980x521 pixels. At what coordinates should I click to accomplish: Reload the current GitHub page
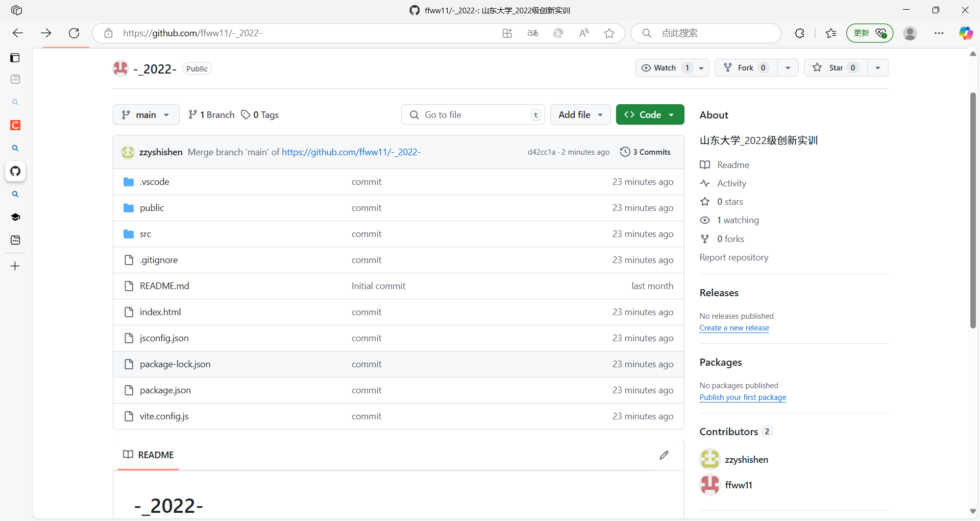(x=74, y=33)
